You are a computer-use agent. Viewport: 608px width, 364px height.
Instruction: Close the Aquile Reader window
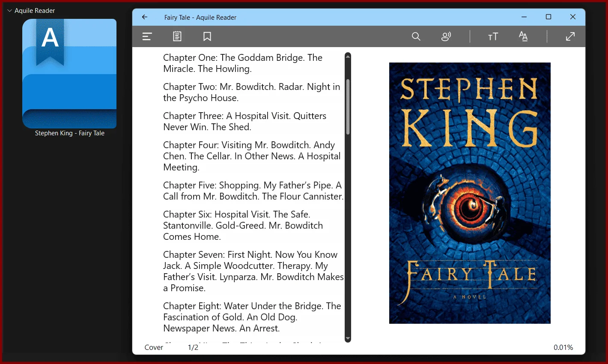click(x=573, y=17)
